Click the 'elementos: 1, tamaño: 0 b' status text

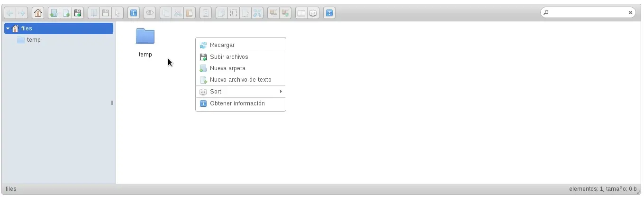(603, 189)
